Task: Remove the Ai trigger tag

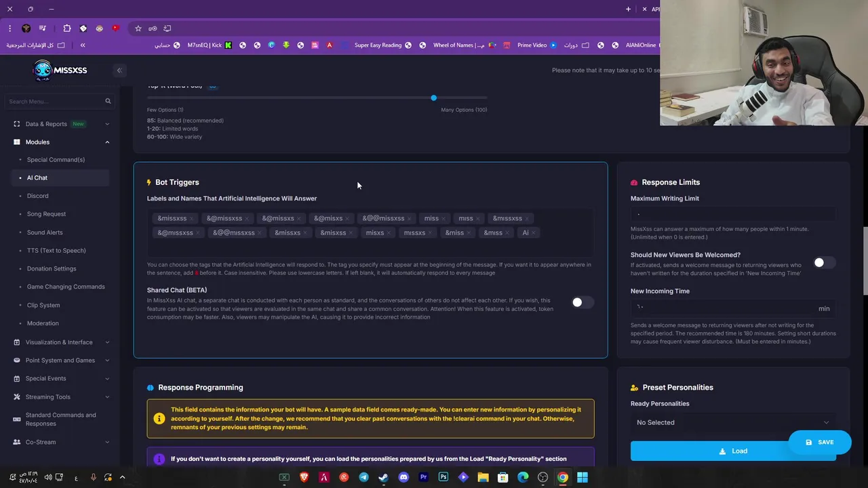Action: 534,232
